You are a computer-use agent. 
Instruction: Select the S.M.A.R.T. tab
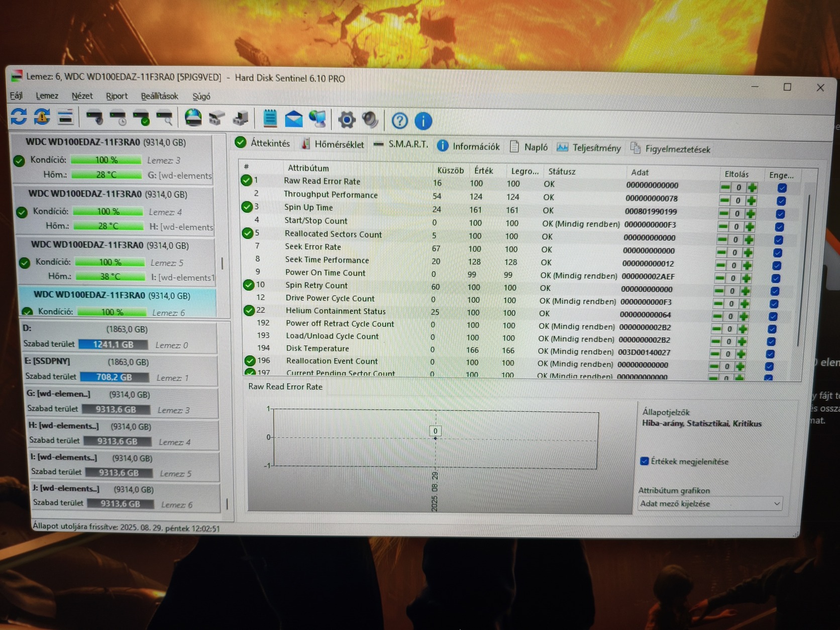tap(401, 145)
